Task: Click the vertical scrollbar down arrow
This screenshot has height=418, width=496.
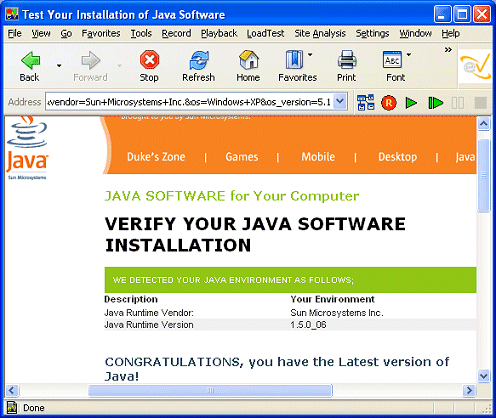Action: point(483,376)
